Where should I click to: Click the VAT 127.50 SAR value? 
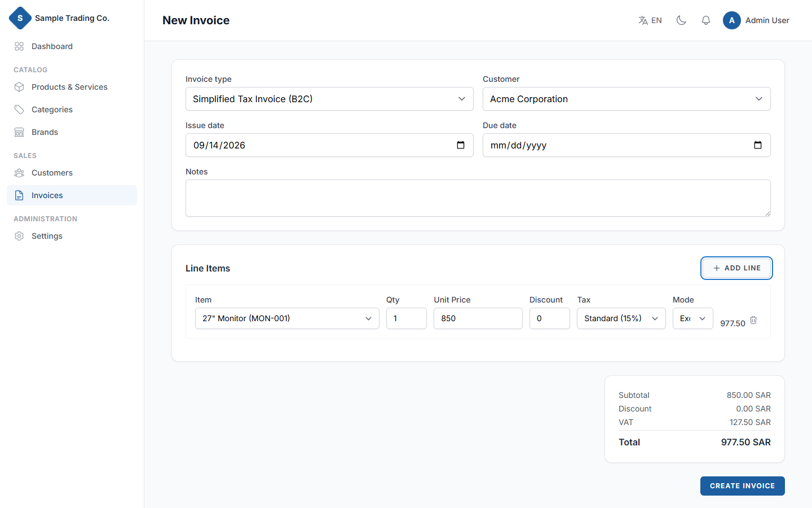tap(750, 422)
